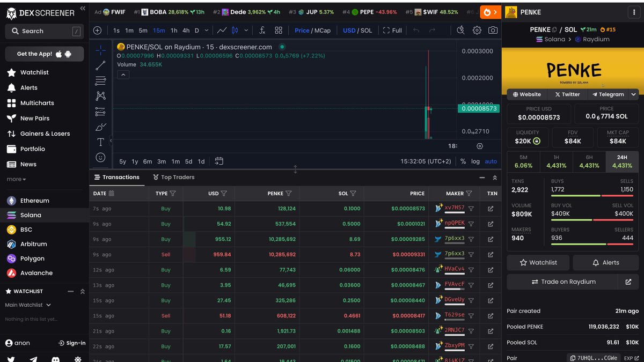Open the Fibonacci and horizontal lines tool
The width and height of the screenshot is (644, 362).
[100, 81]
